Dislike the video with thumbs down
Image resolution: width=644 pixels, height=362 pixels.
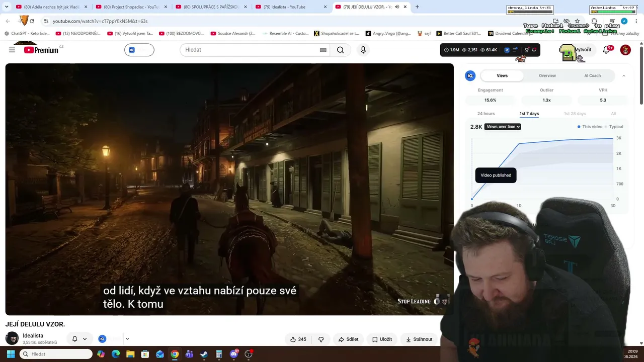click(321, 339)
